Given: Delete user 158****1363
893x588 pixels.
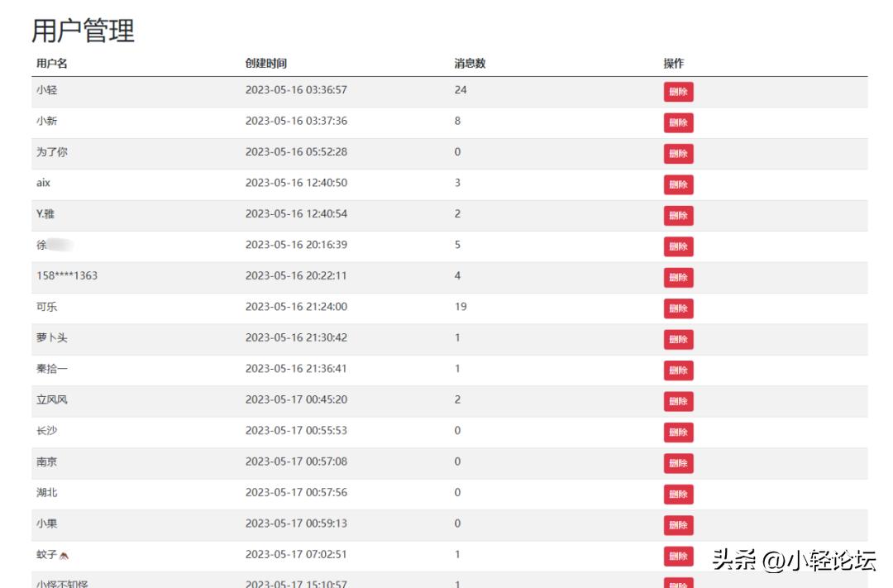Looking at the screenshot, I should pos(678,278).
